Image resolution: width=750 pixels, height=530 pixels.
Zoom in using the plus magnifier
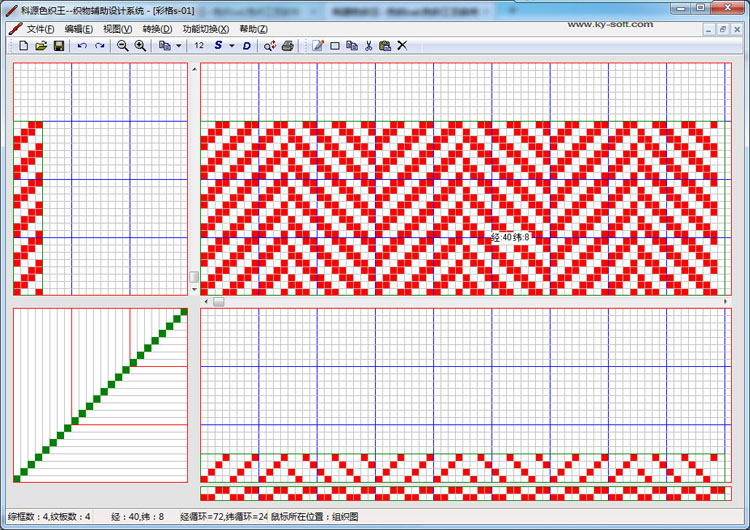point(140,46)
